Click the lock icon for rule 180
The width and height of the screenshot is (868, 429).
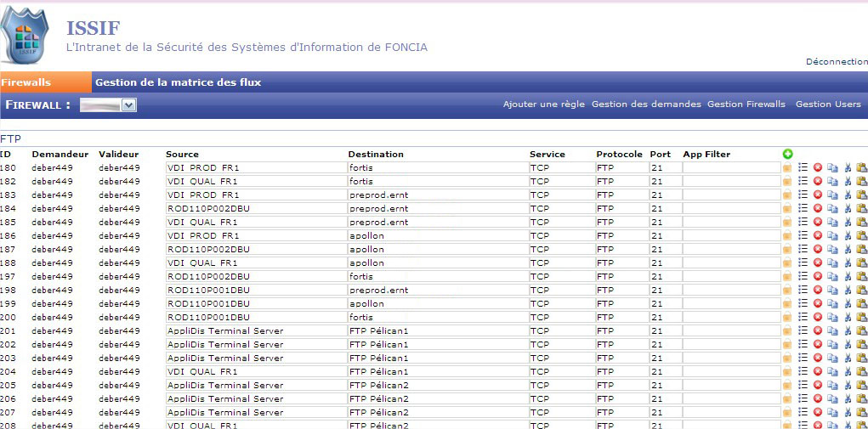click(787, 168)
